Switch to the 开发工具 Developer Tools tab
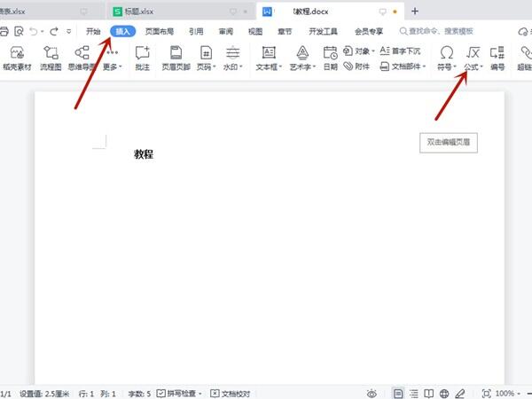The image size is (532, 399). [323, 32]
